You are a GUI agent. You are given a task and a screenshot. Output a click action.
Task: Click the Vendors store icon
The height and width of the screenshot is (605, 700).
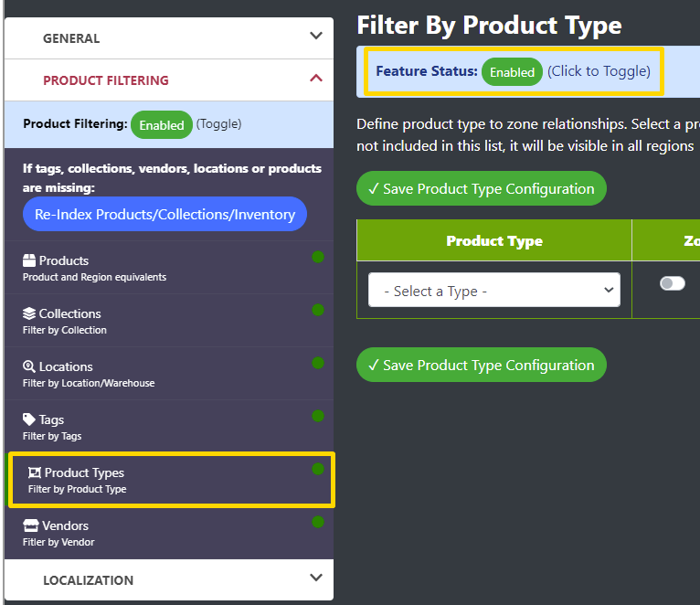31,525
